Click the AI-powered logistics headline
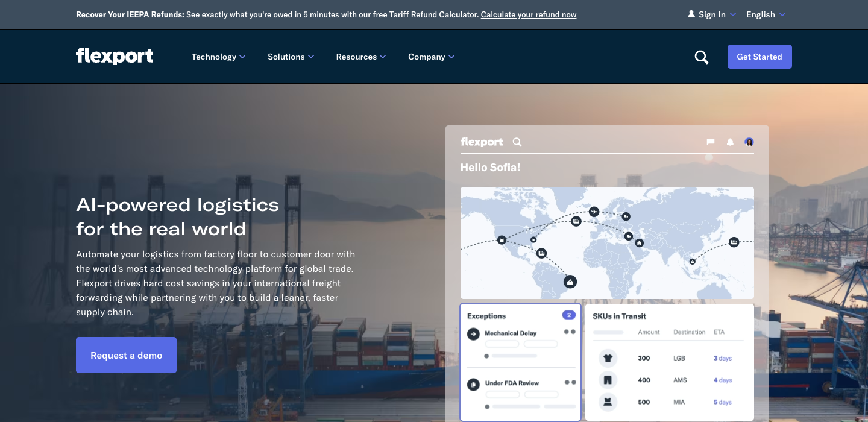This screenshot has width=868, height=422. (178, 216)
